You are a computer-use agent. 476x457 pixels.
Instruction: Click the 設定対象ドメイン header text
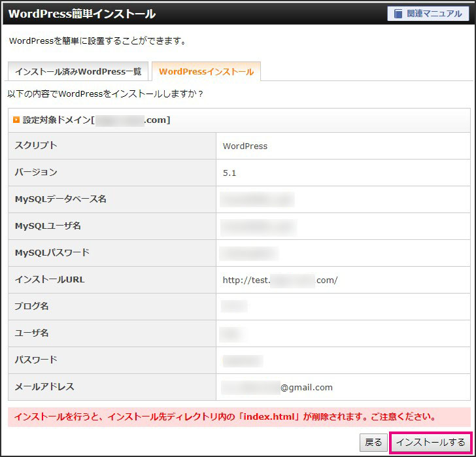point(96,120)
